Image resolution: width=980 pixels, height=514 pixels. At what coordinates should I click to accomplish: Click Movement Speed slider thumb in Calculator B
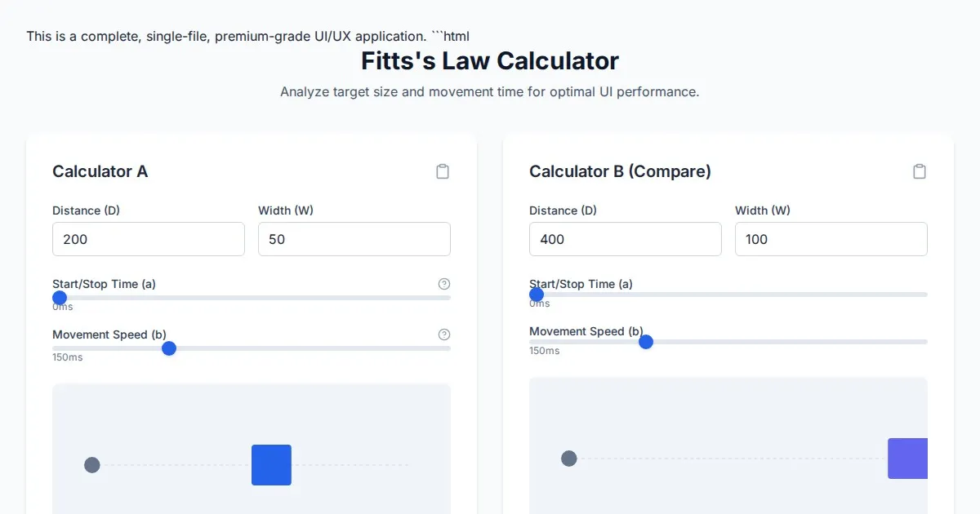click(x=646, y=342)
